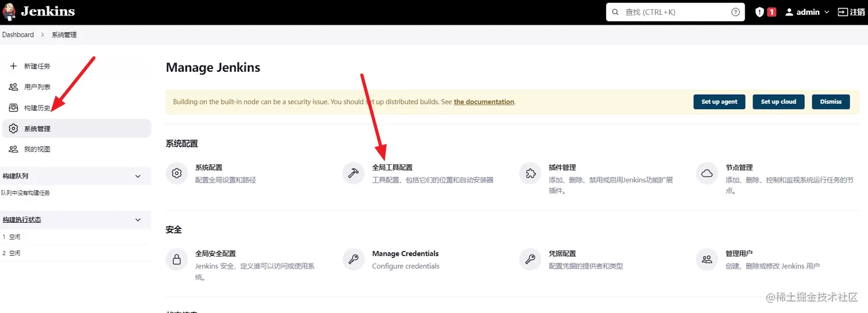Click the people icon for 我的视图
The height and width of the screenshot is (313, 868).
click(14, 149)
